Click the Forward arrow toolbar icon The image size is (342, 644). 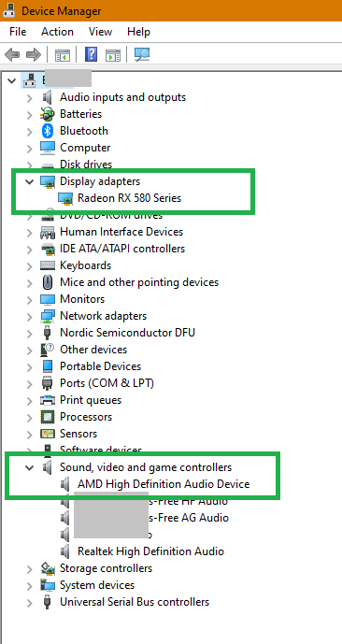click(x=34, y=54)
